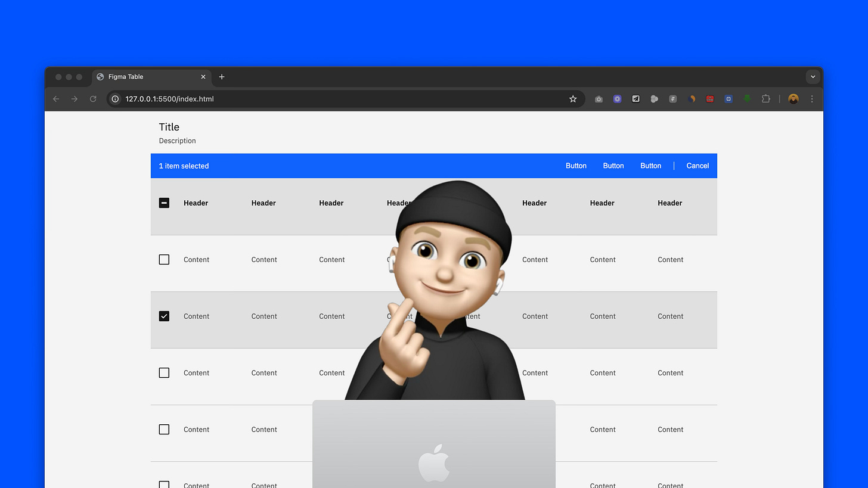Check the checkbox on the third content row

click(x=164, y=372)
